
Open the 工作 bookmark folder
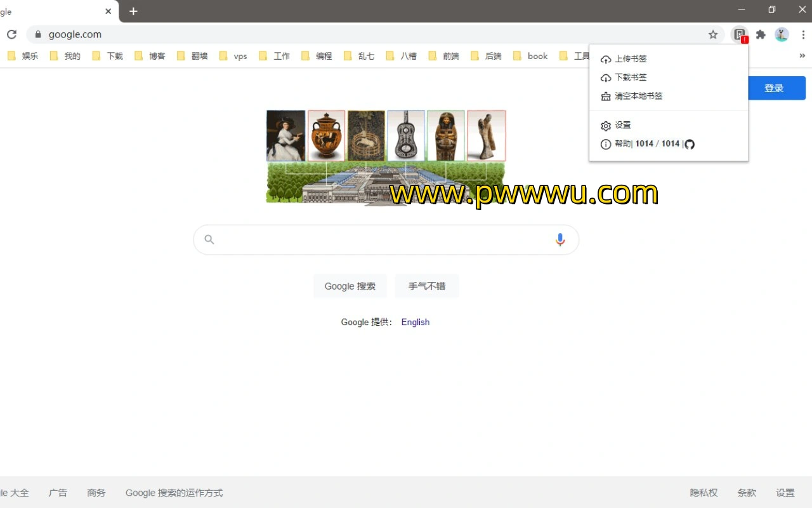275,56
